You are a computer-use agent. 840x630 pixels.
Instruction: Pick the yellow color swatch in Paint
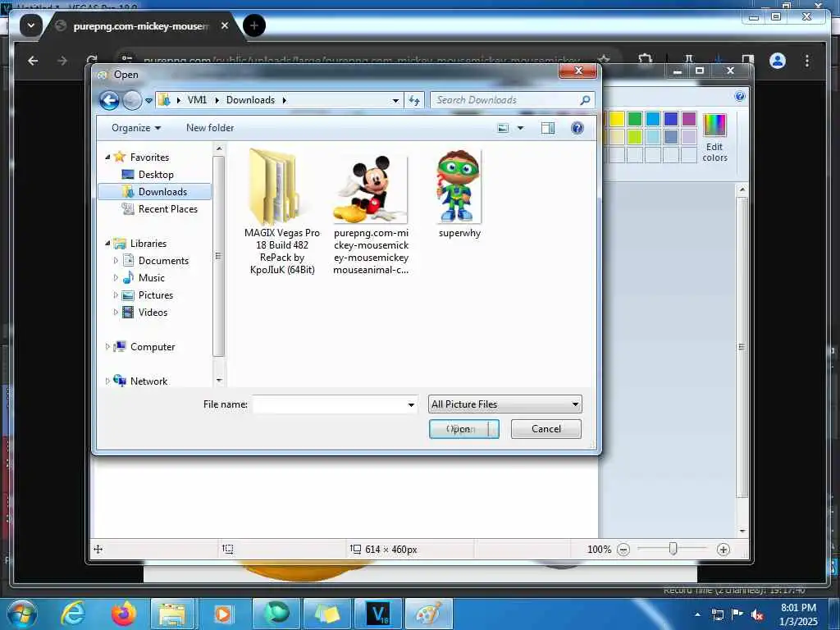click(x=617, y=119)
